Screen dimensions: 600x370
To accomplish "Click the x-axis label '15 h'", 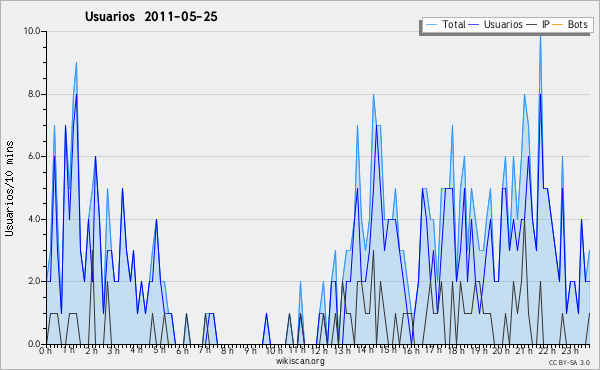I will 388,350.
